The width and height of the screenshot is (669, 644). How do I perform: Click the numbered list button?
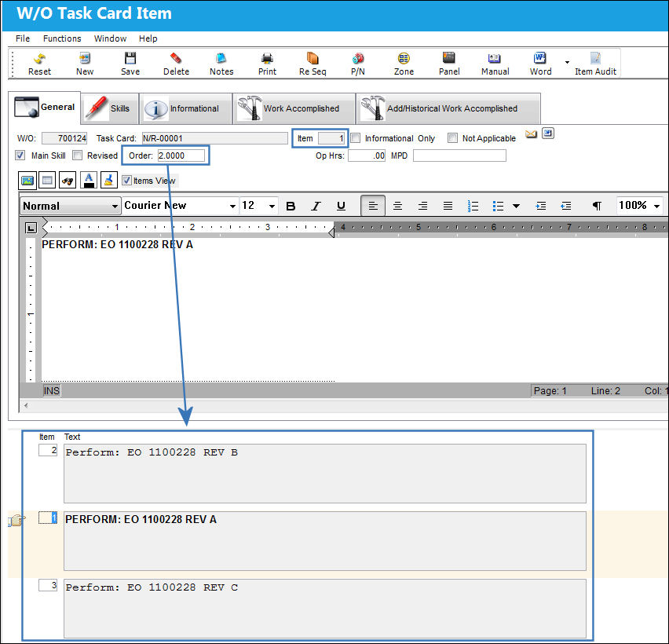click(x=473, y=206)
